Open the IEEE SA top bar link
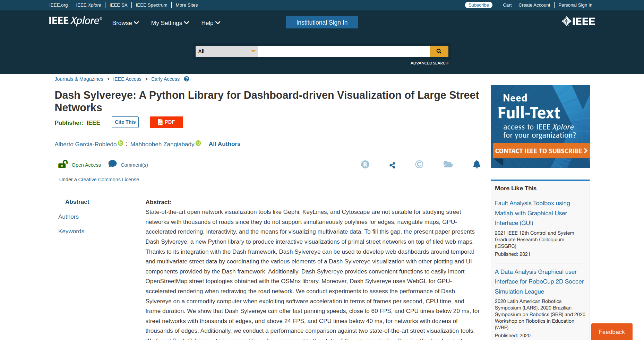644x340 pixels. point(119,5)
